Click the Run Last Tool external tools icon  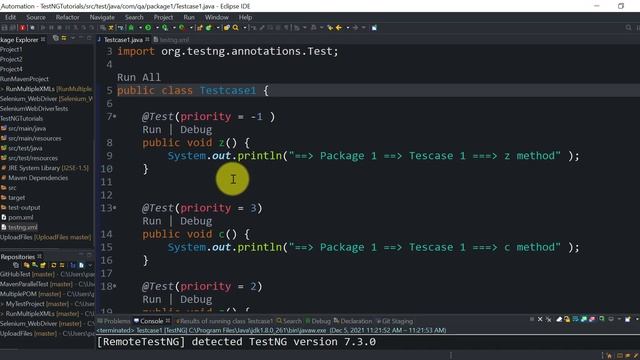(182, 28)
